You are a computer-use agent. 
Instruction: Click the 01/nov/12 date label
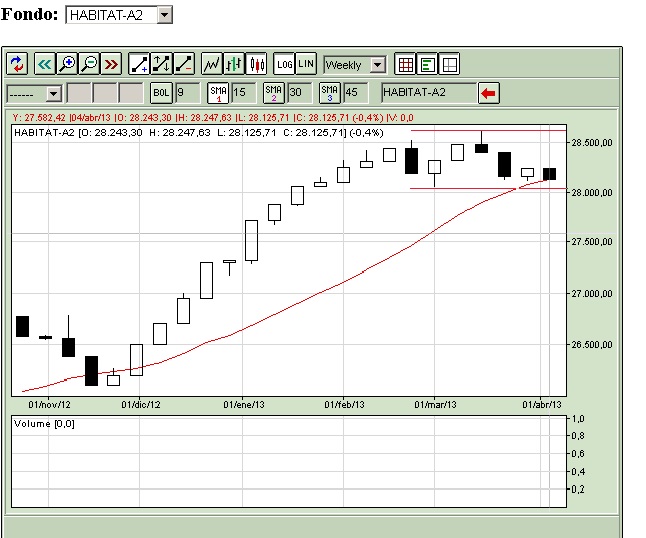[x=49, y=405]
